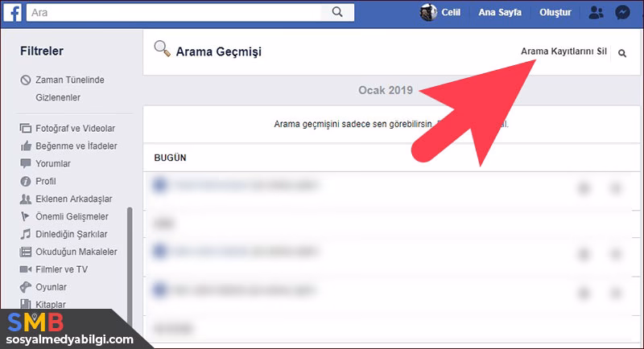The width and height of the screenshot is (644, 349).
Task: Click the video camera icon
Action: [26, 269]
